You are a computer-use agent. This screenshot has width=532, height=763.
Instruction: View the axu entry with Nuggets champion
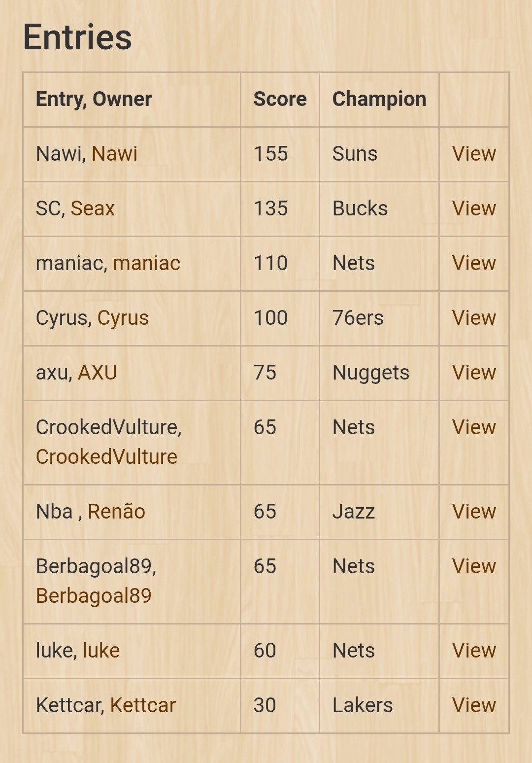click(474, 373)
